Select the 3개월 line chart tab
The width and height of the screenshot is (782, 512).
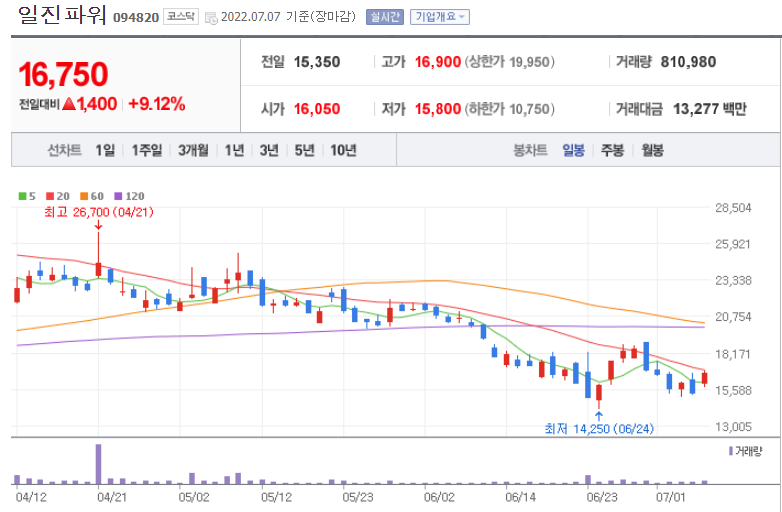click(193, 150)
